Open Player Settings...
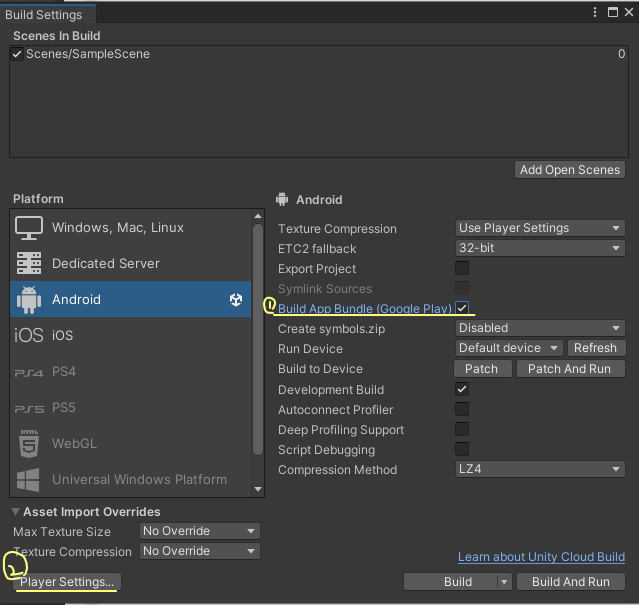The width and height of the screenshot is (639, 605). pos(67,582)
